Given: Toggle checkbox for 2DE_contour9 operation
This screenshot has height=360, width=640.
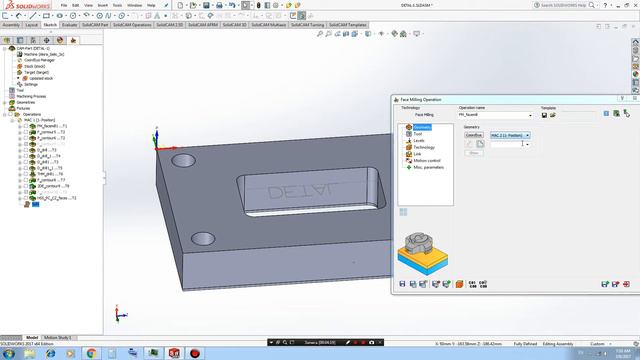Looking at the screenshot, I should (x=26, y=186).
